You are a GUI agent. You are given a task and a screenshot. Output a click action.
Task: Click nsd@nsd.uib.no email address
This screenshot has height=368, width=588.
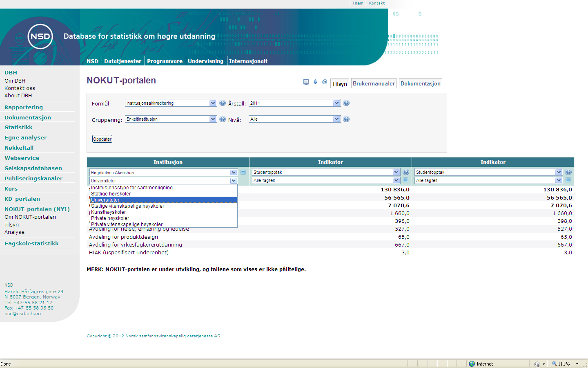(x=22, y=314)
